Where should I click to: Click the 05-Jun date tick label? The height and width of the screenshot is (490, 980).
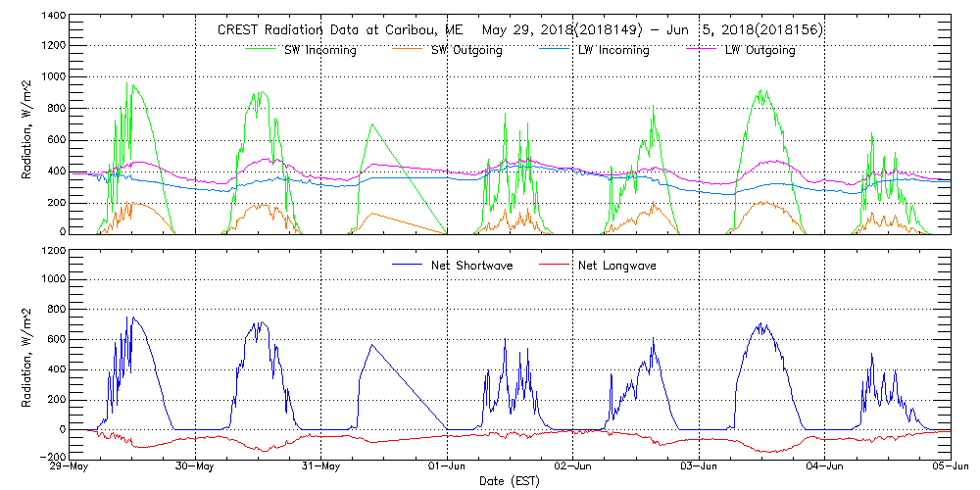[949, 466]
